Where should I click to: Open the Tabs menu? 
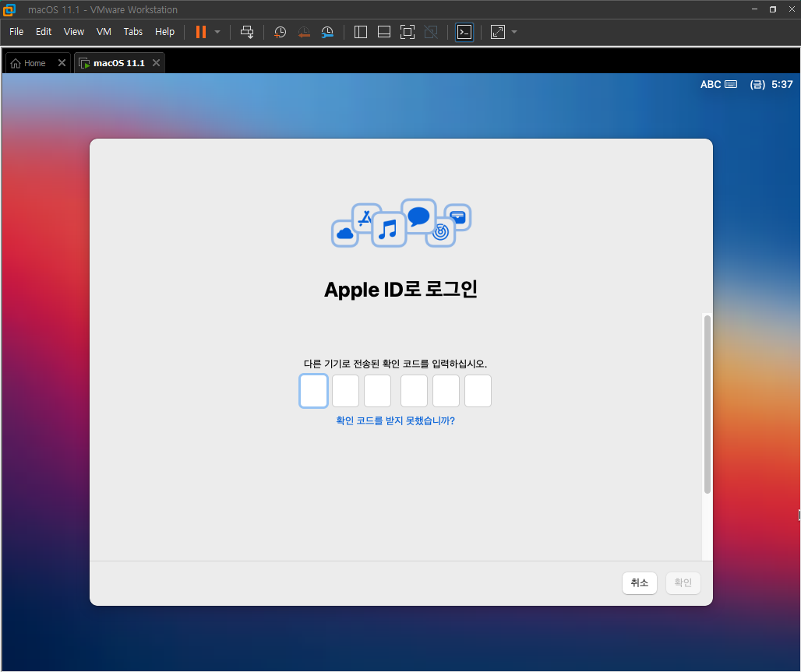132,32
